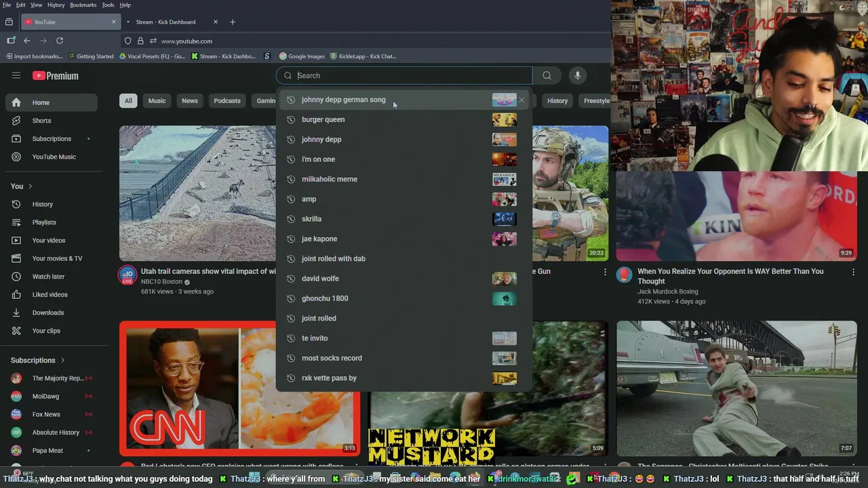Open options menu for Canelo boxing video
Viewport: 868px width, 488px height.
click(x=853, y=272)
